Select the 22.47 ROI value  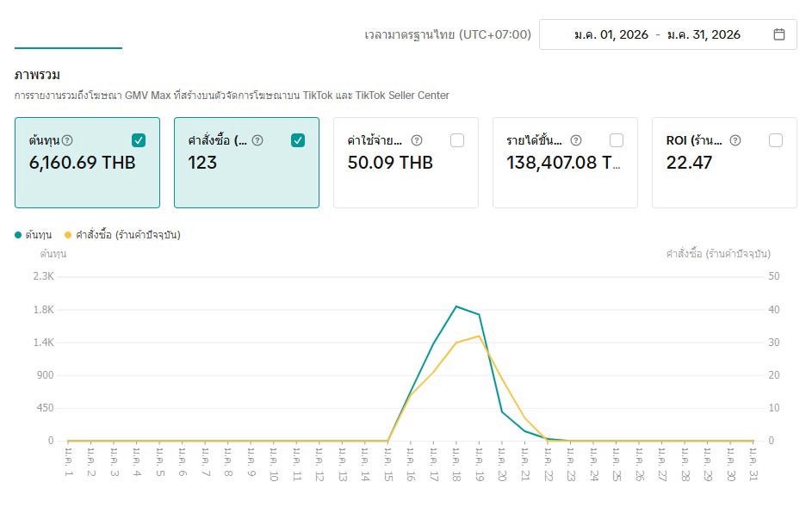click(x=689, y=163)
